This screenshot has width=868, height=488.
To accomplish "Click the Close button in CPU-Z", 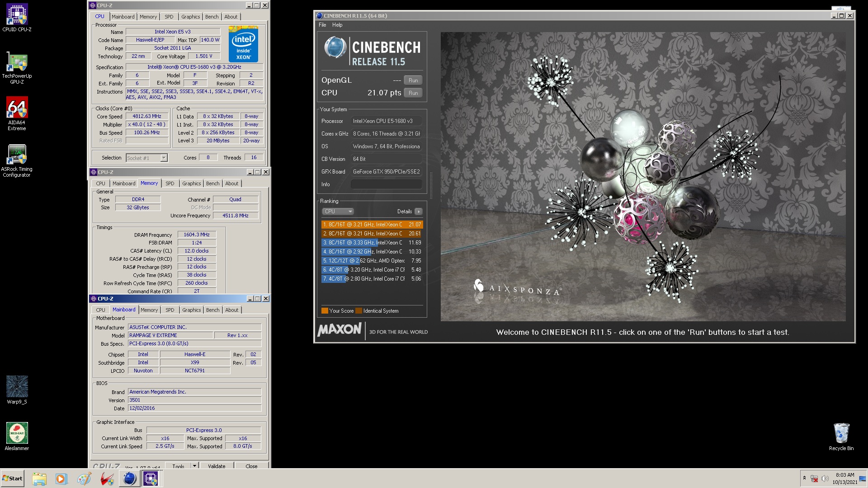I will pyautogui.click(x=251, y=466).
